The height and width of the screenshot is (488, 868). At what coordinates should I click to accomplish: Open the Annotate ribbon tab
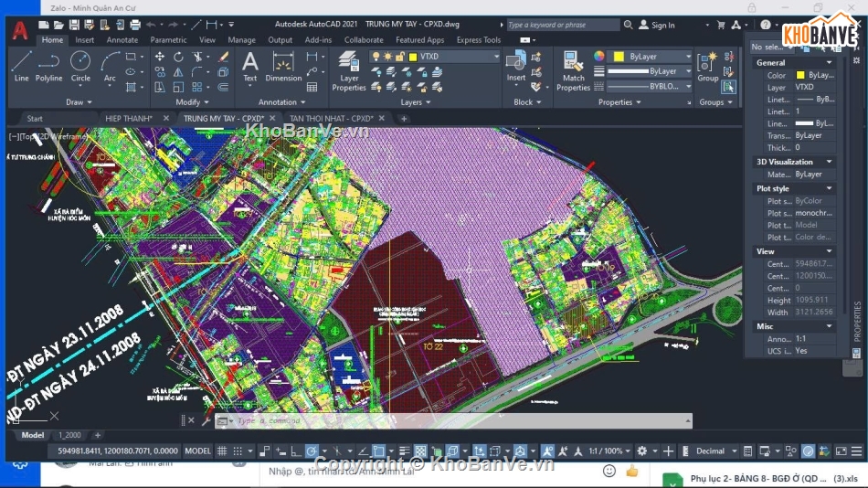point(122,40)
